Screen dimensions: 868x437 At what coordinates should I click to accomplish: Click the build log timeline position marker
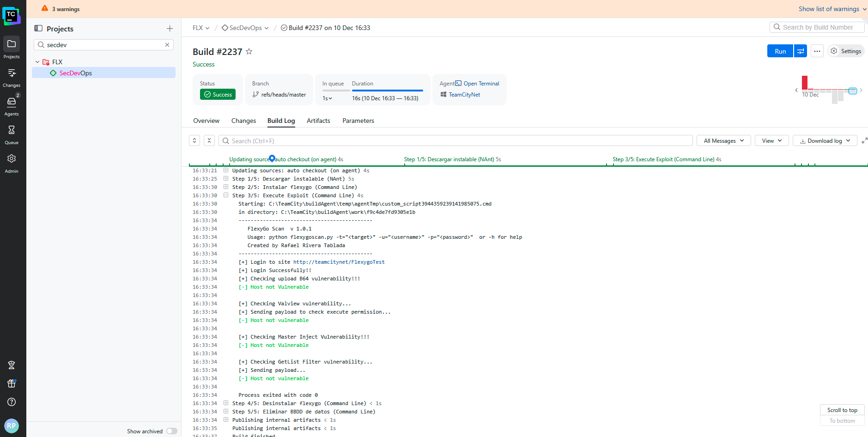(272, 158)
